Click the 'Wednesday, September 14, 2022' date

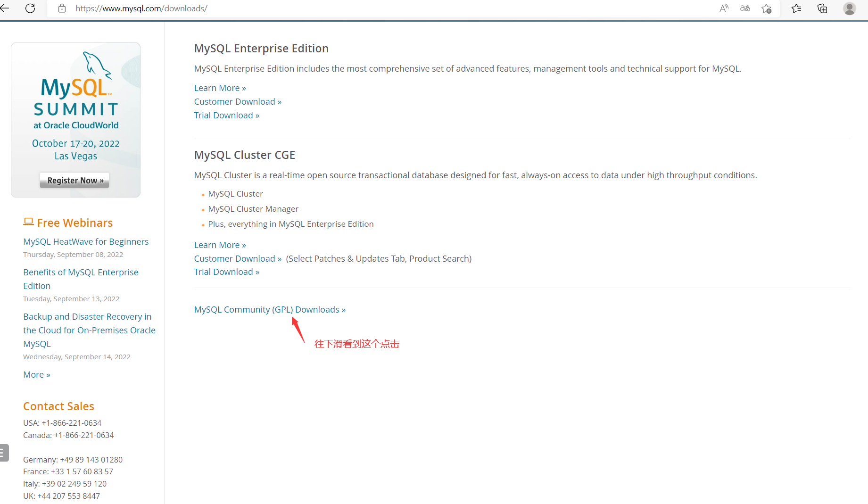coord(77,357)
